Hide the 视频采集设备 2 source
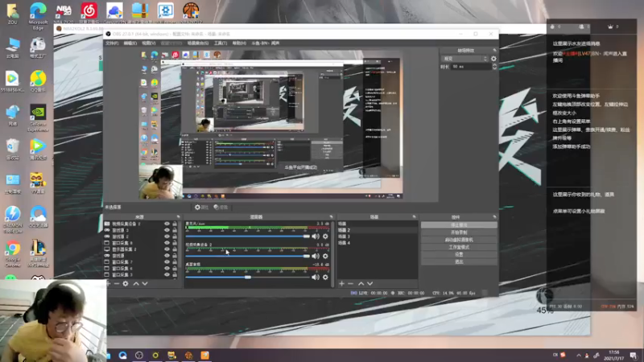 click(167, 224)
